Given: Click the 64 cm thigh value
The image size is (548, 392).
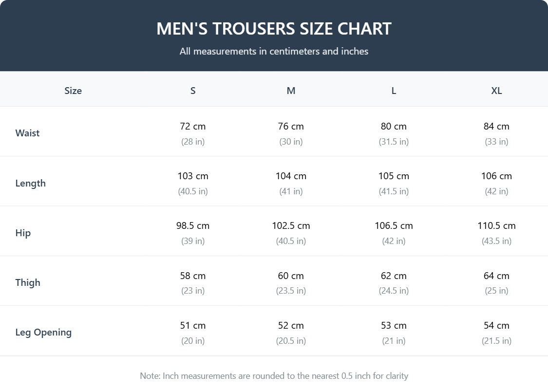Looking at the screenshot, I should coord(496,276).
